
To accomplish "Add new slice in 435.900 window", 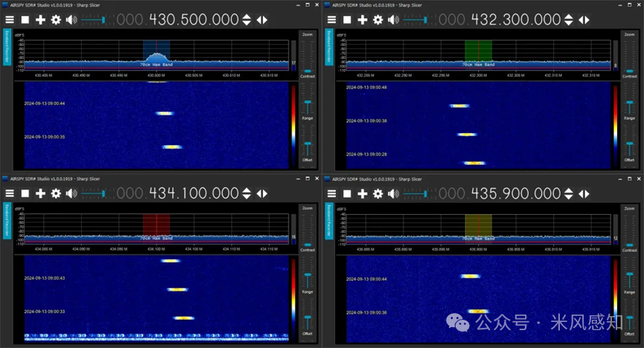I will (x=363, y=193).
